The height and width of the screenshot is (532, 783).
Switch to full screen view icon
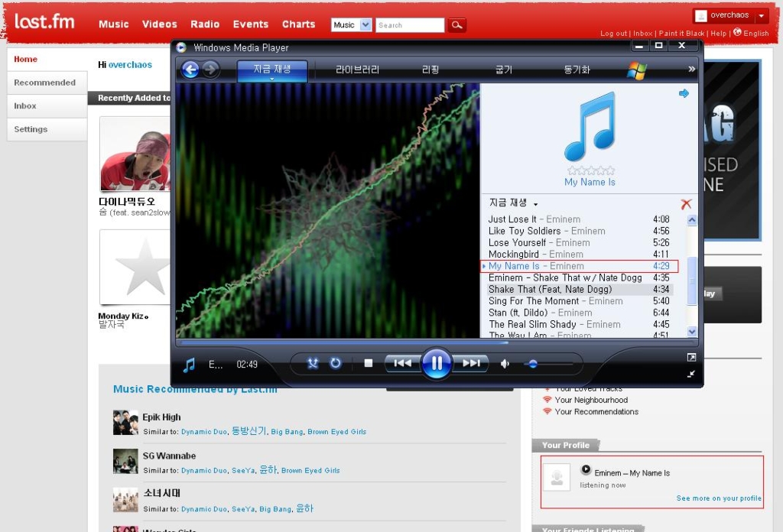tap(691, 357)
